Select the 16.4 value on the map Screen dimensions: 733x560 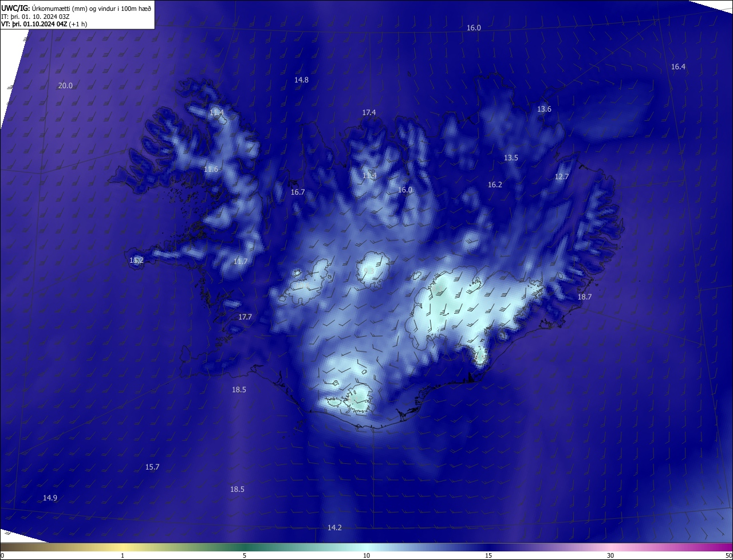(678, 67)
